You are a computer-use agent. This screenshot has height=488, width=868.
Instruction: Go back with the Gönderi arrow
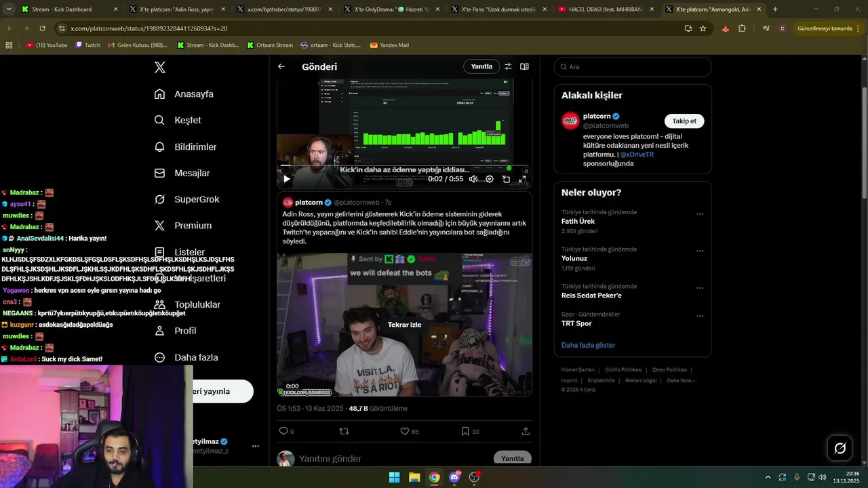click(x=281, y=66)
